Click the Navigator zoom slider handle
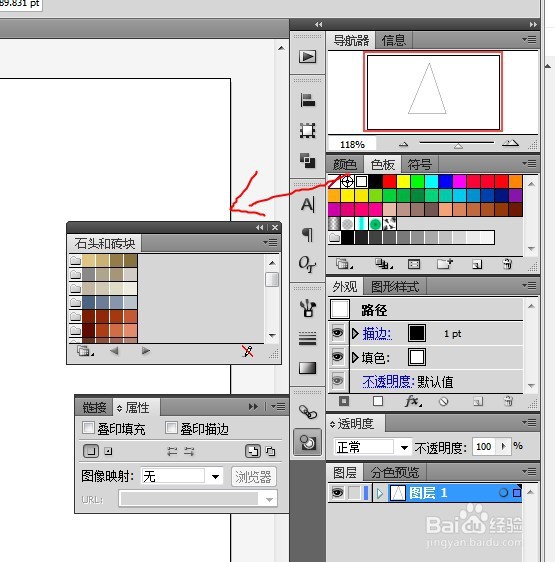 tap(458, 146)
